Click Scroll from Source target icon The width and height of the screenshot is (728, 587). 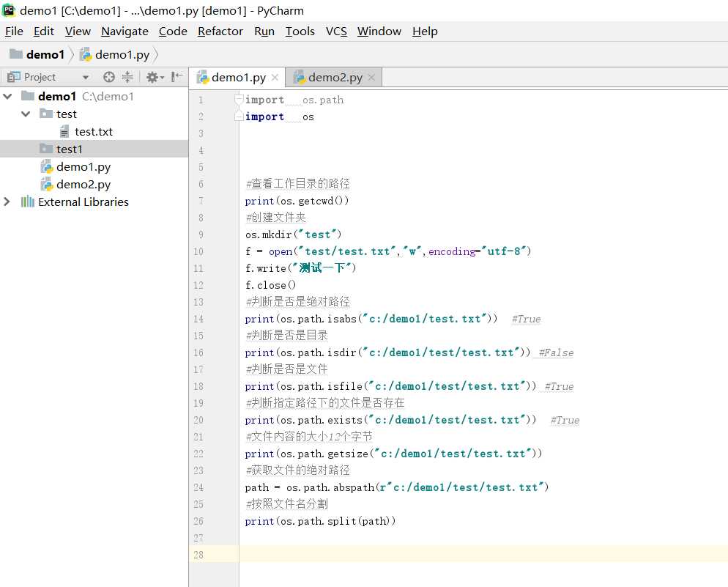coord(109,77)
